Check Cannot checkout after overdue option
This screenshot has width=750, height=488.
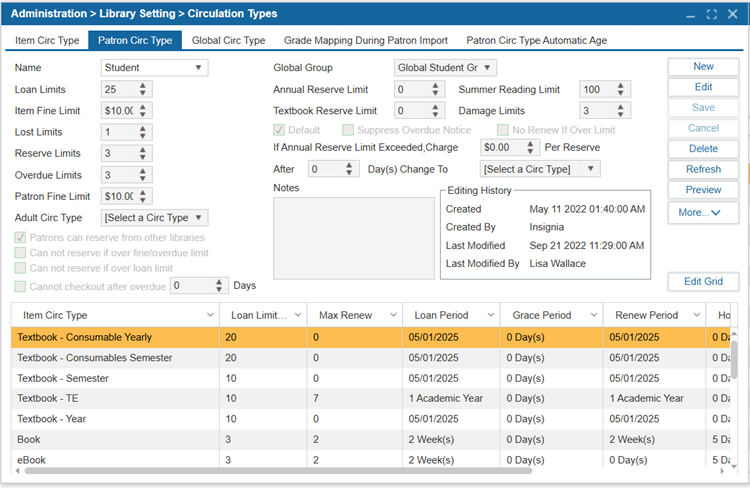point(21,286)
